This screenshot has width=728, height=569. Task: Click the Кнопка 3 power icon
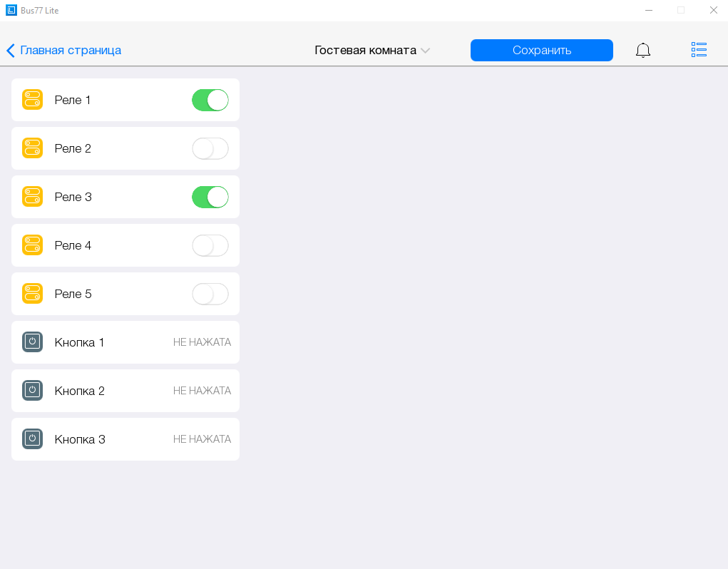click(x=33, y=439)
